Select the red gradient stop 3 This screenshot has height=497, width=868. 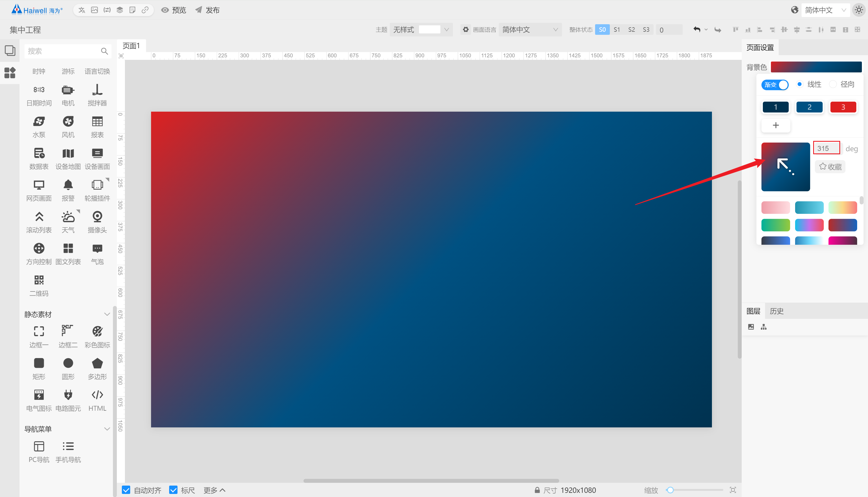(843, 107)
